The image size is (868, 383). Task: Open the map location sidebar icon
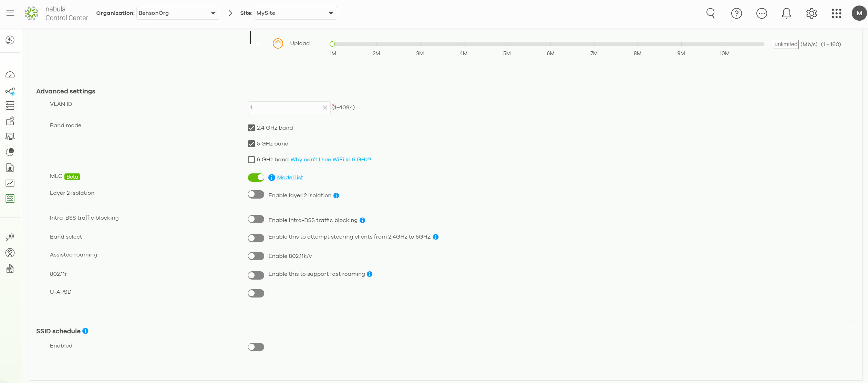[x=10, y=121]
